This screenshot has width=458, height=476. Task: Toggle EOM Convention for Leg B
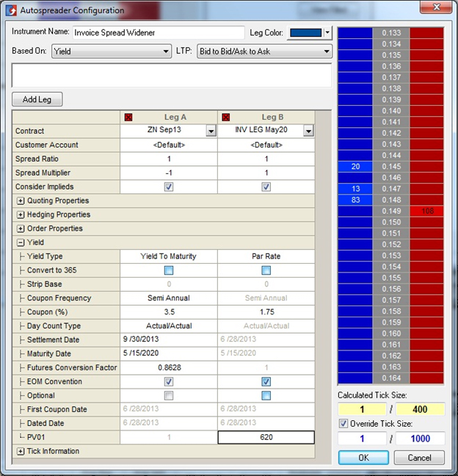[266, 382]
